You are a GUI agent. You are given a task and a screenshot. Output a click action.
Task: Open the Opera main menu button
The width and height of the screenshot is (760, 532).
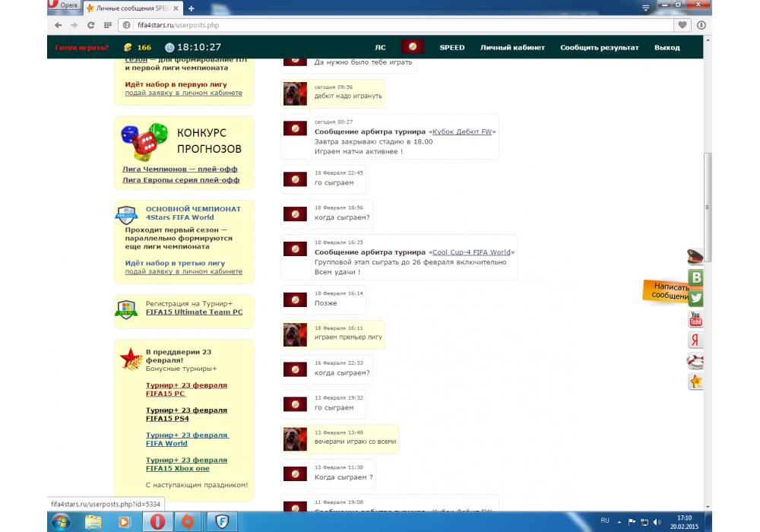pyautogui.click(x=63, y=6)
